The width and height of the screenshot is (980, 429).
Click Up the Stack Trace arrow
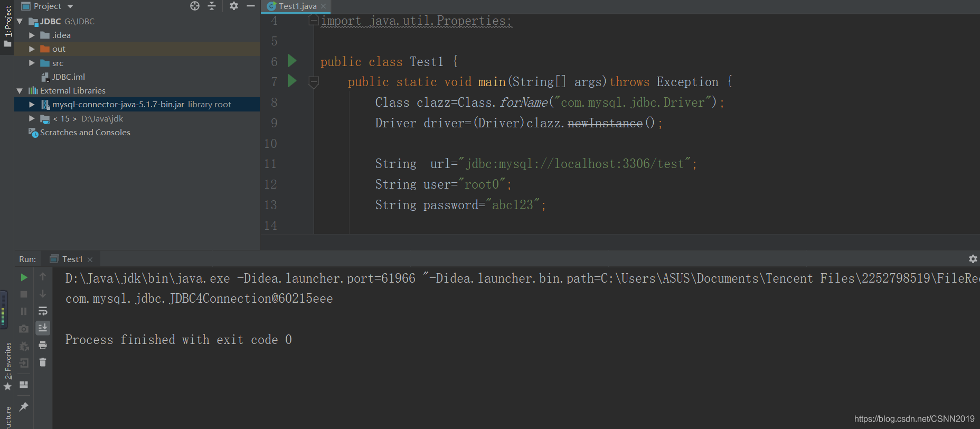[43, 276]
